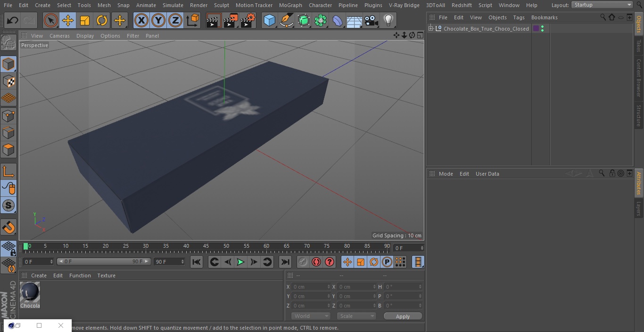Click the Y position input field

click(x=310, y=296)
